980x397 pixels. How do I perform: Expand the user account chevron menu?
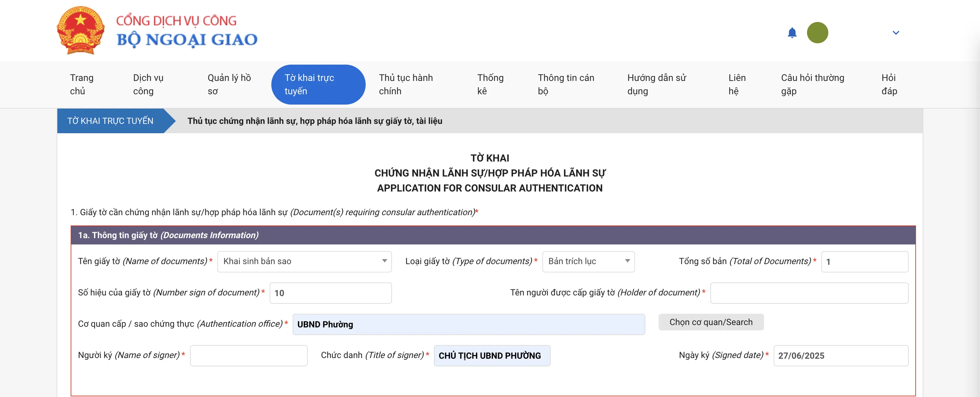click(896, 33)
